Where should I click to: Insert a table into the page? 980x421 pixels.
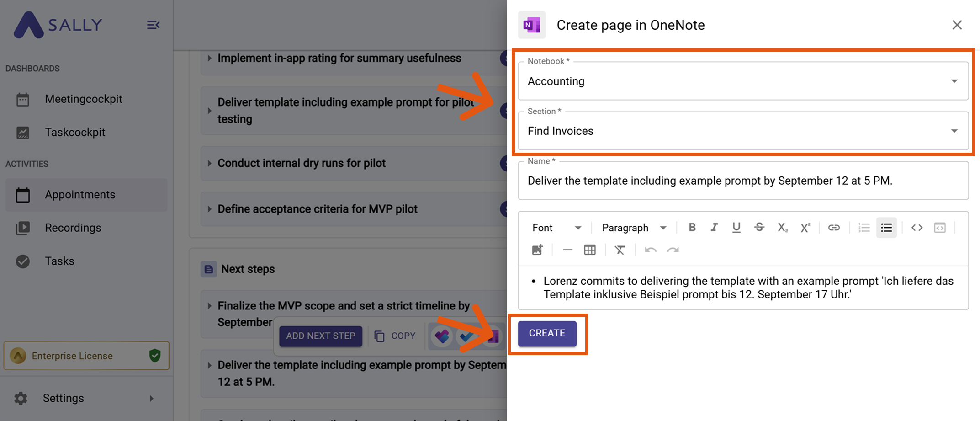(x=590, y=250)
